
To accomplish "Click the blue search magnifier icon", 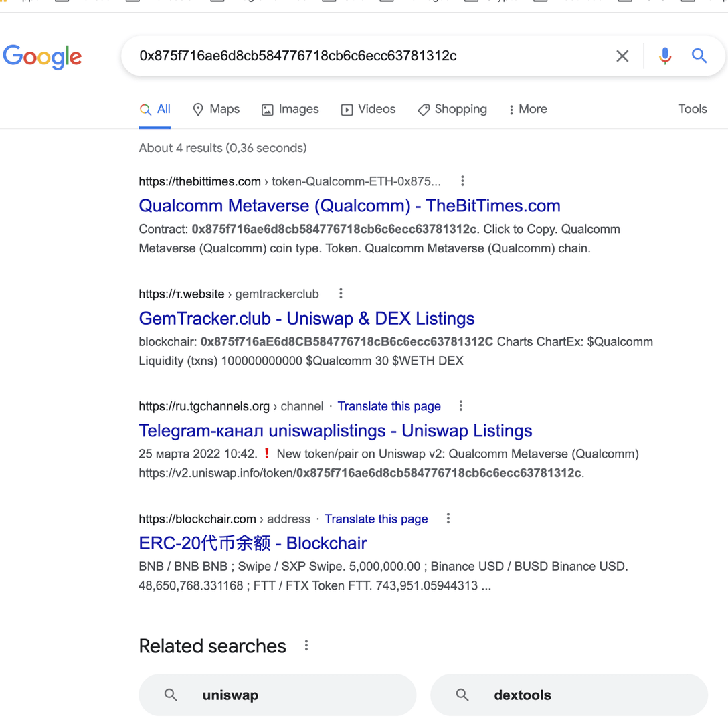I will coord(699,56).
